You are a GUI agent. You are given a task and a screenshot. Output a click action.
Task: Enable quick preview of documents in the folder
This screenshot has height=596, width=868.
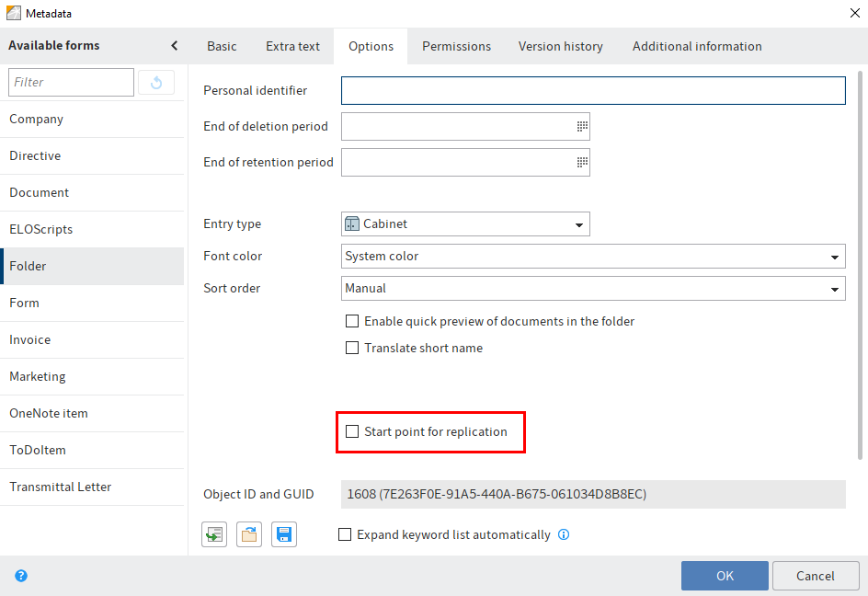[x=352, y=321]
